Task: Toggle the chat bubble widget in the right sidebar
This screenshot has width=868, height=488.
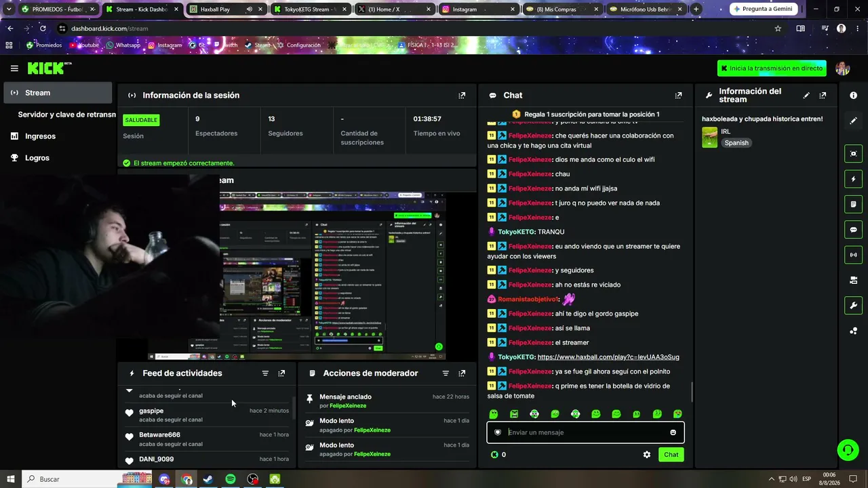Action: [x=853, y=230]
